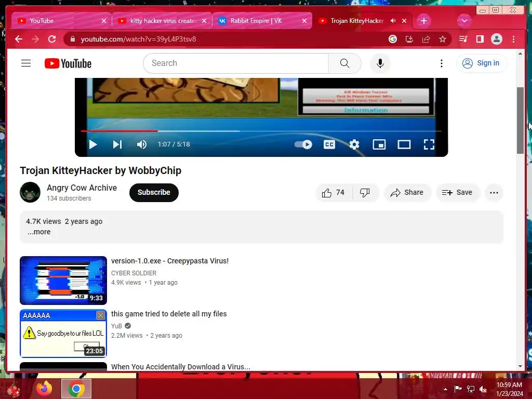The image size is (532, 399).
Task: Click the Chrome taskbar button
Action: click(76, 389)
